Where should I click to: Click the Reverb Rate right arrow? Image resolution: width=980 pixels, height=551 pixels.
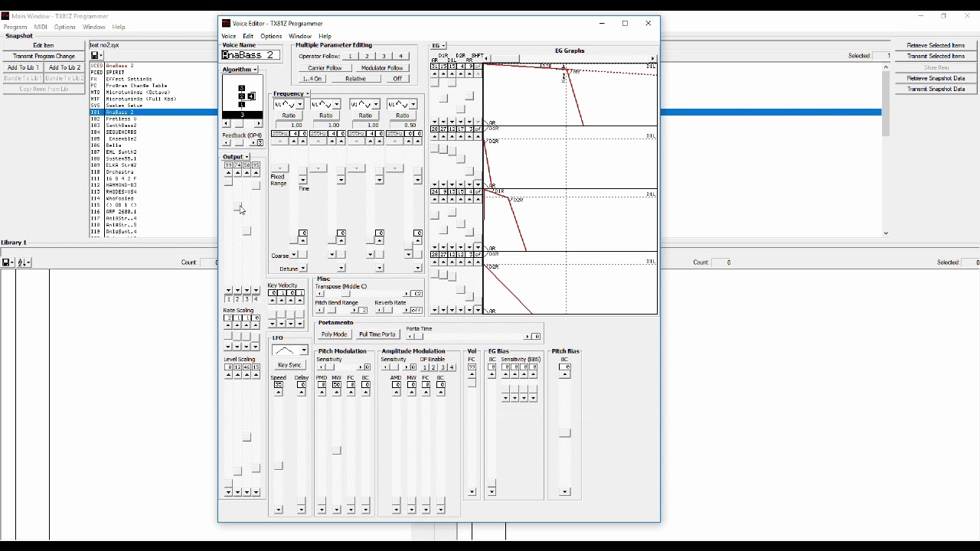pyautogui.click(x=407, y=311)
